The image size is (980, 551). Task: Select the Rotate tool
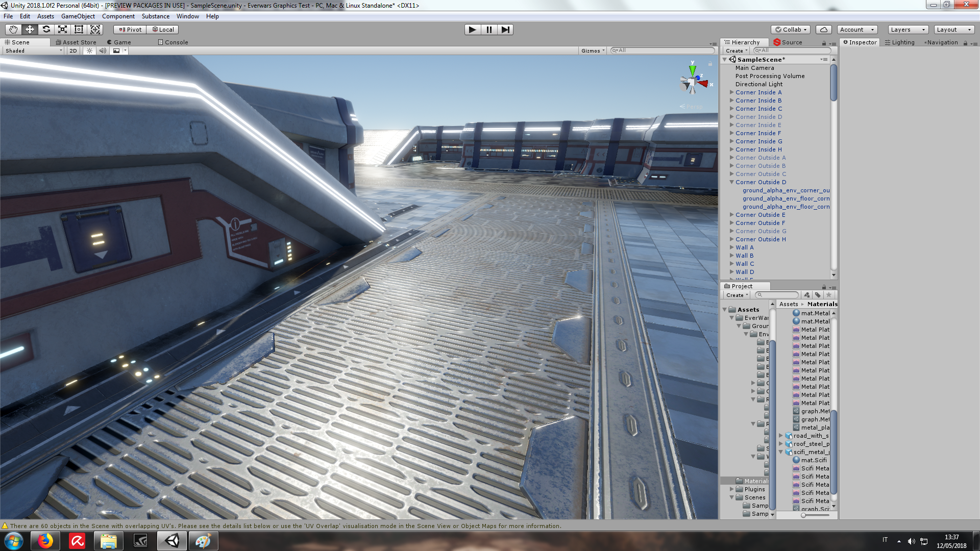(x=46, y=30)
